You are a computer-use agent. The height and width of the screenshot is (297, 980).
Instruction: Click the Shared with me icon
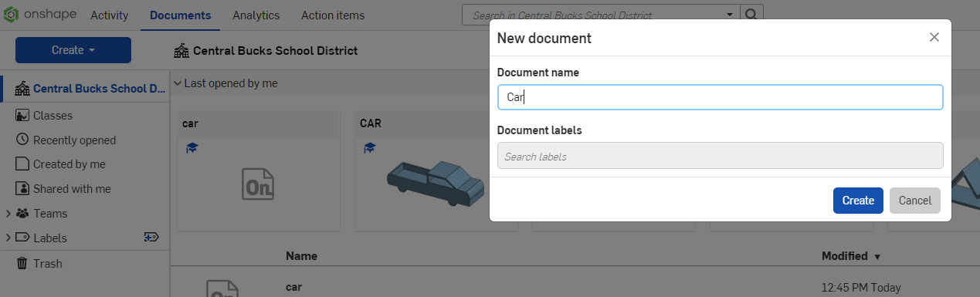[22, 189]
